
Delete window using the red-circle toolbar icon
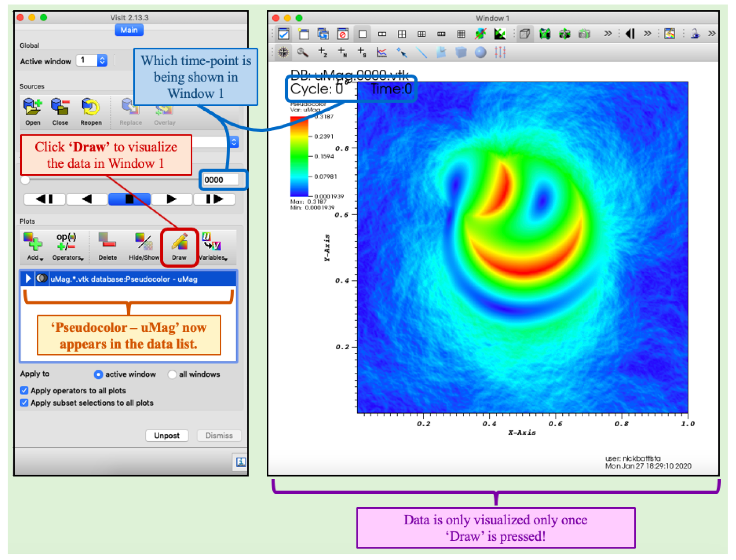point(343,34)
